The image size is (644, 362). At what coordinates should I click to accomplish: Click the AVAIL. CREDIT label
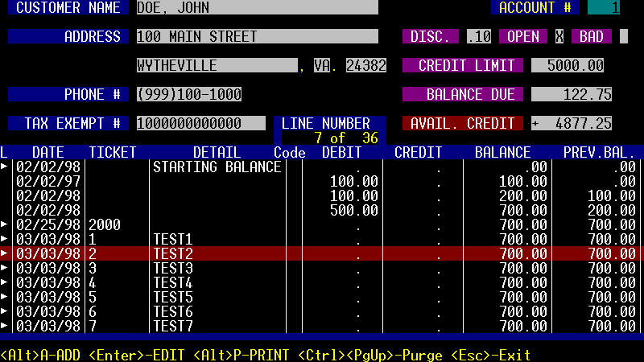[x=463, y=123]
